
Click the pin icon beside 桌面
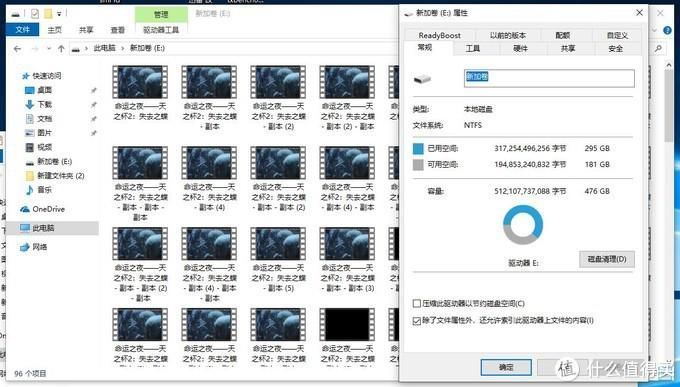[94, 90]
